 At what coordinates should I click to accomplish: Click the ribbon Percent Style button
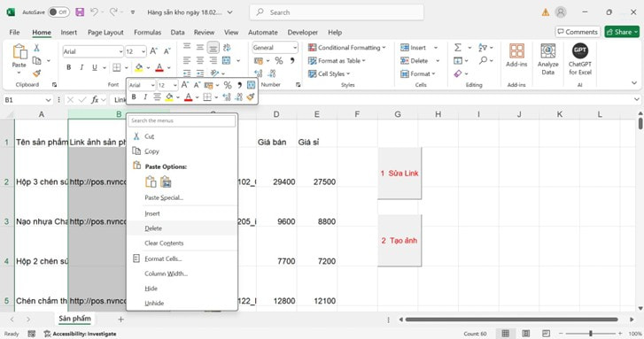[279, 61]
